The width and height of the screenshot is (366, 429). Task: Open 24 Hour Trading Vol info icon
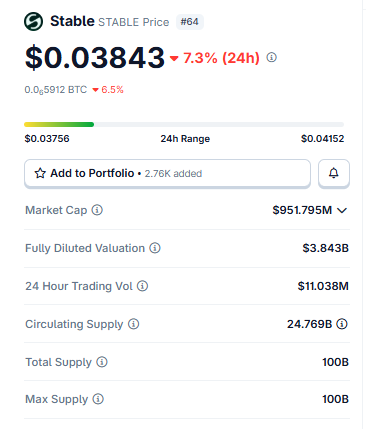(x=142, y=286)
